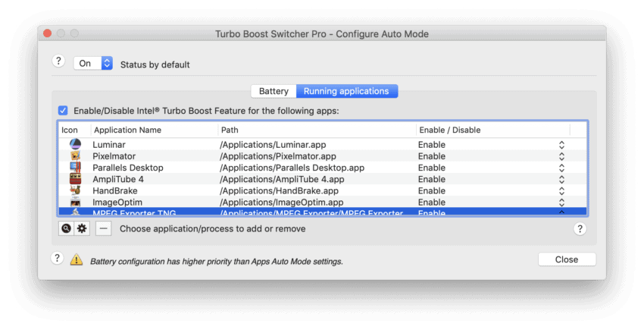Image resolution: width=644 pixels, height=330 pixels.
Task: Open Enable/Disable selector for ImageOptim
Action: coord(561,203)
